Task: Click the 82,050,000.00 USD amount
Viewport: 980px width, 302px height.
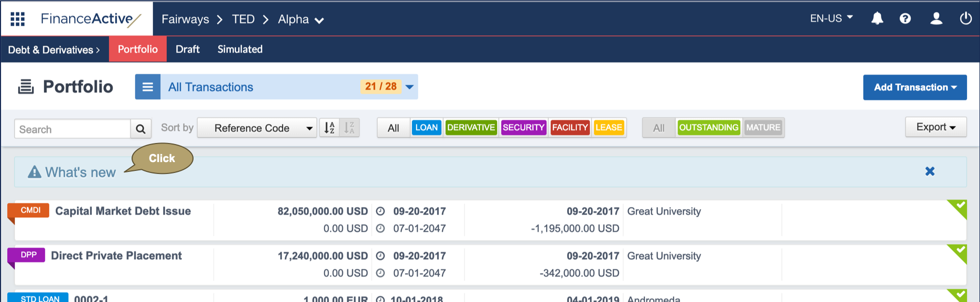Action: point(323,211)
